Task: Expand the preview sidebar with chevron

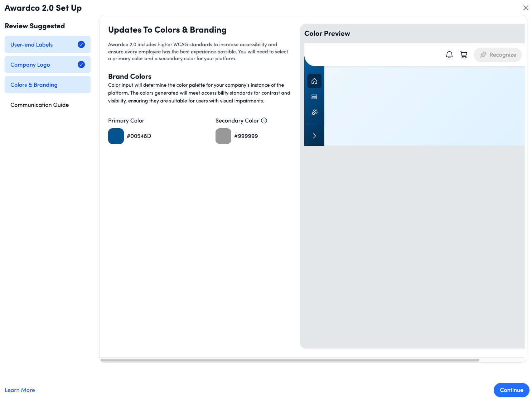Action: click(x=314, y=136)
